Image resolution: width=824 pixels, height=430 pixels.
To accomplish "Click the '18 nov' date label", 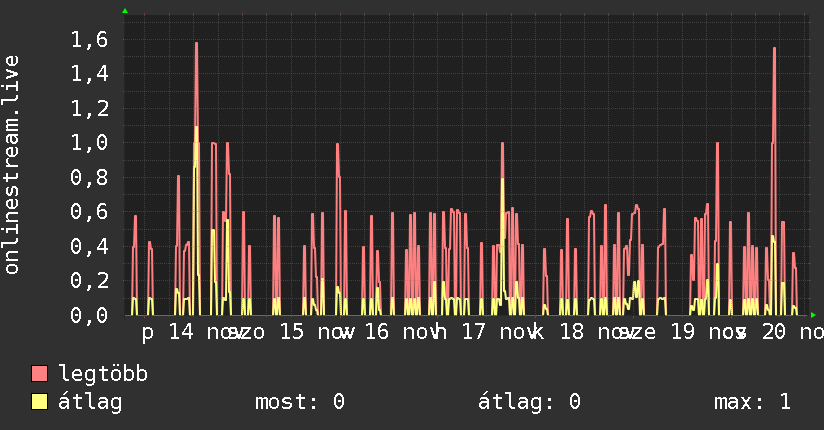I will tap(597, 332).
